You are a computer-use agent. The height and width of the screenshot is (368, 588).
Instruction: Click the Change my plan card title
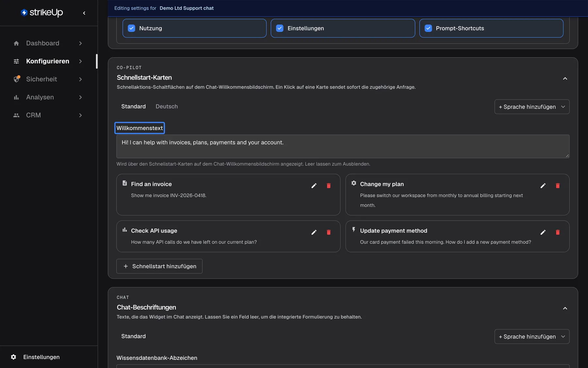pos(382,184)
